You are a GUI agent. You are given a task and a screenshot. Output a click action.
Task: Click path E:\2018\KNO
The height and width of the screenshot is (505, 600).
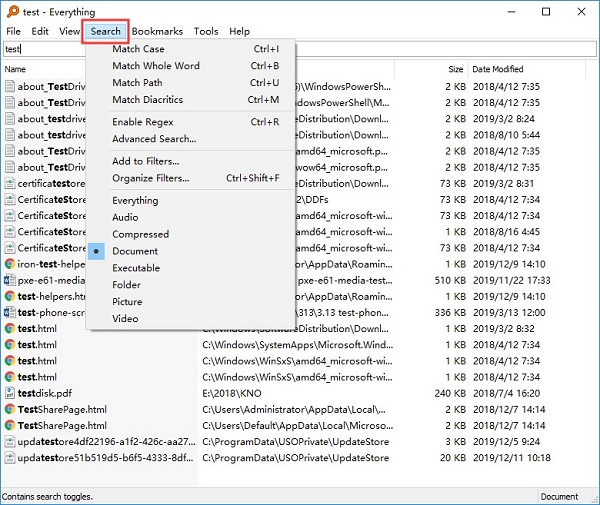232,393
